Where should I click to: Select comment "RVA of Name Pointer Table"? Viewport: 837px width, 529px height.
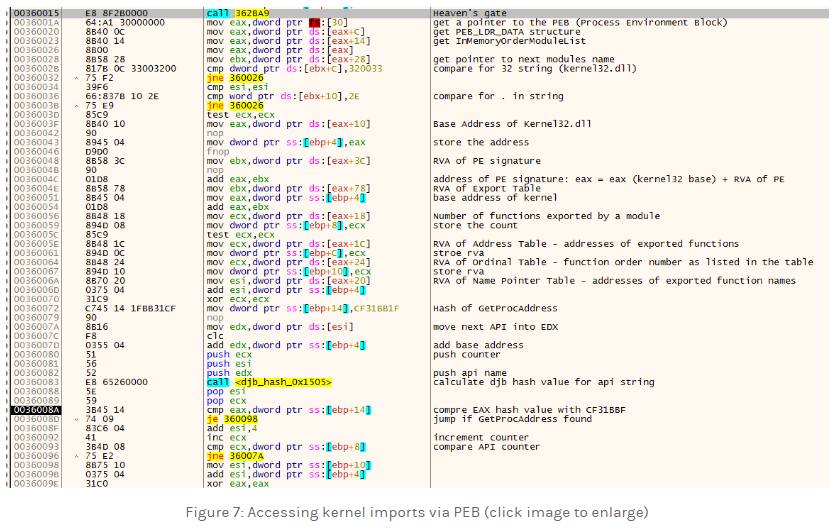614,280
